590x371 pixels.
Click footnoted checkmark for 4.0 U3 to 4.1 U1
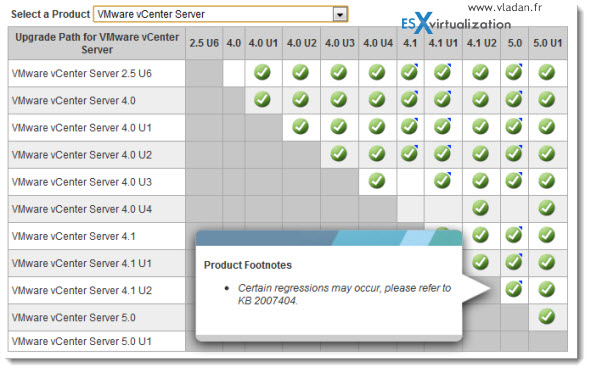click(442, 181)
